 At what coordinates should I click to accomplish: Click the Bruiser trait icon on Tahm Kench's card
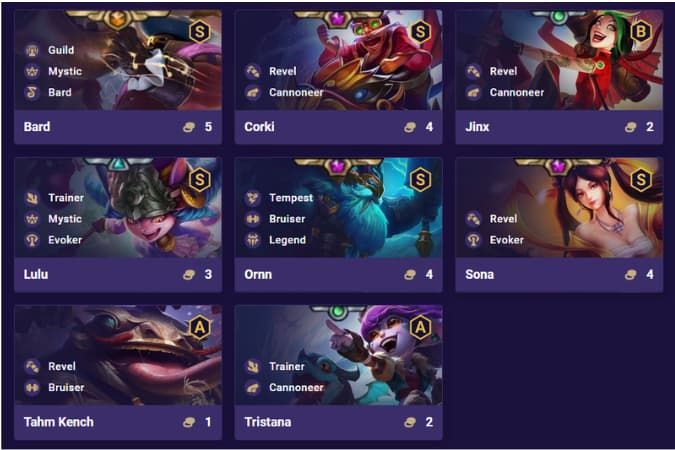tap(32, 388)
